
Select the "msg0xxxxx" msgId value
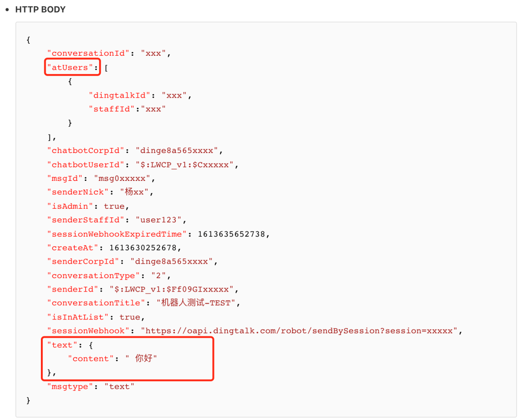coord(122,178)
